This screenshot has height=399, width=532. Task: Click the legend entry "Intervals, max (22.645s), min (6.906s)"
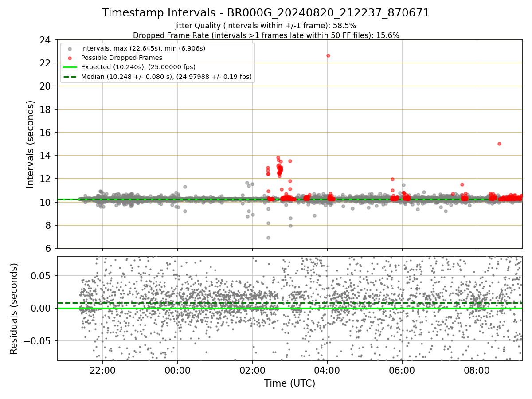(143, 48)
